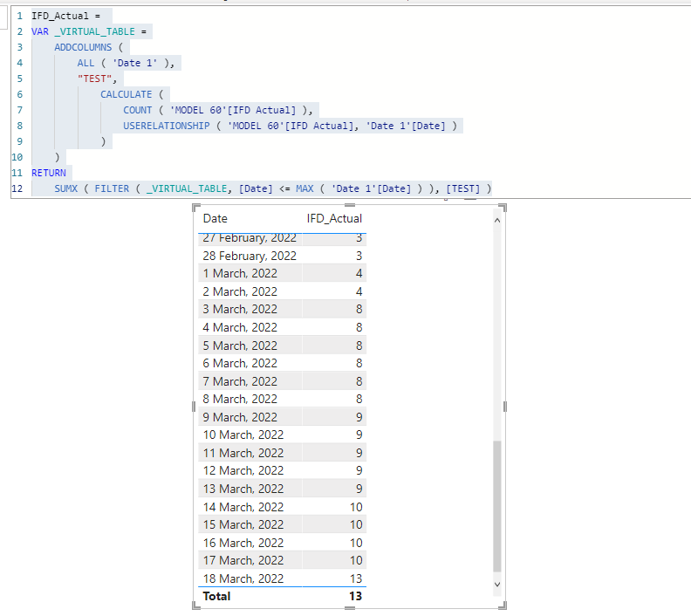Screen dimensions: 691x616
Task: Click the table's vertical scrollbar thumb
Action: tap(497, 506)
